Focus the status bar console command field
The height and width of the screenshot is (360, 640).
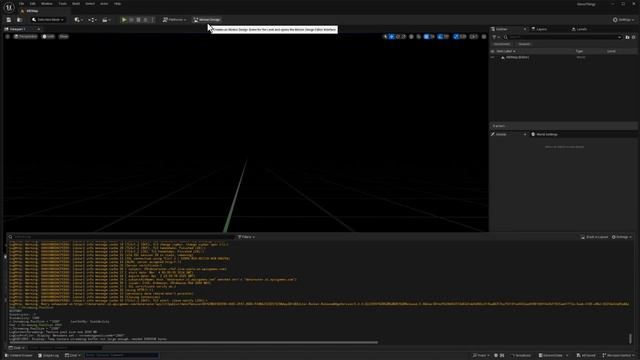[122, 356]
